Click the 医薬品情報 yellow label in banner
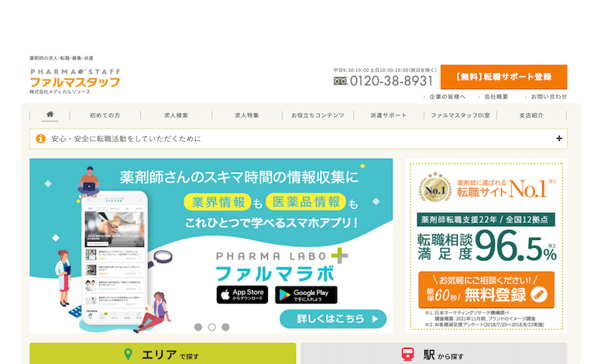Screen dimensions: 604x364 (306, 202)
